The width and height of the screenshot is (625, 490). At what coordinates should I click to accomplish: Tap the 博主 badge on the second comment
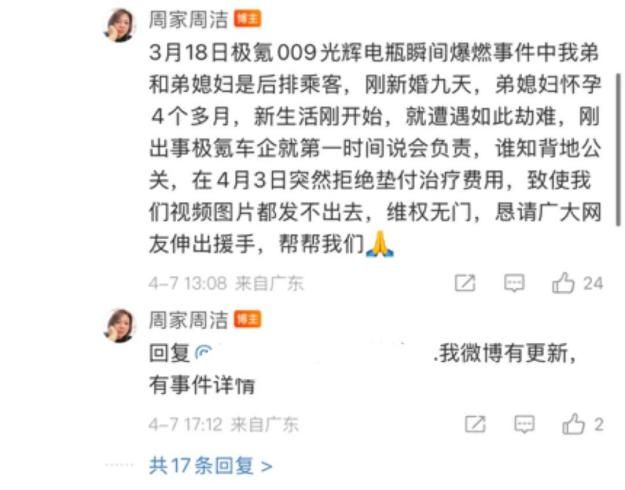pos(248,320)
